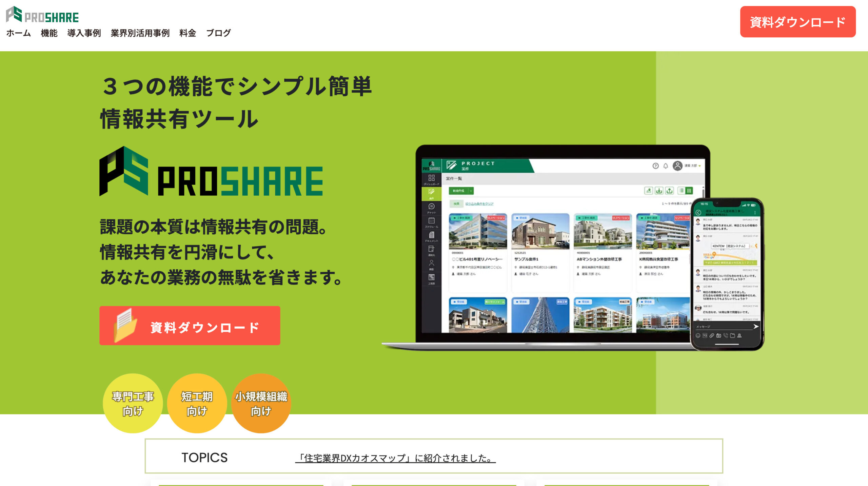The width and height of the screenshot is (868, 486).
Task: Click the スケジュール calendar icon in the laptop sidebar
Action: 431,222
